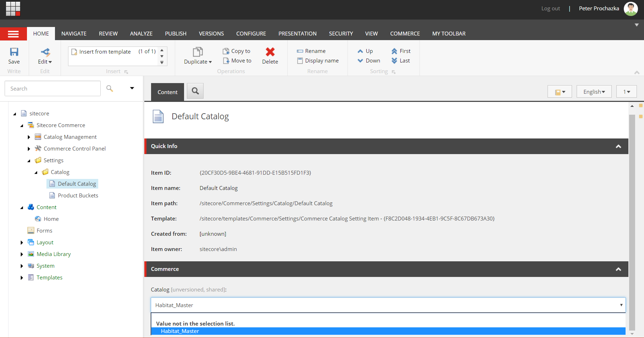The height and width of the screenshot is (338, 644).
Task: Open the content search tab icon
Action: pos(195,91)
